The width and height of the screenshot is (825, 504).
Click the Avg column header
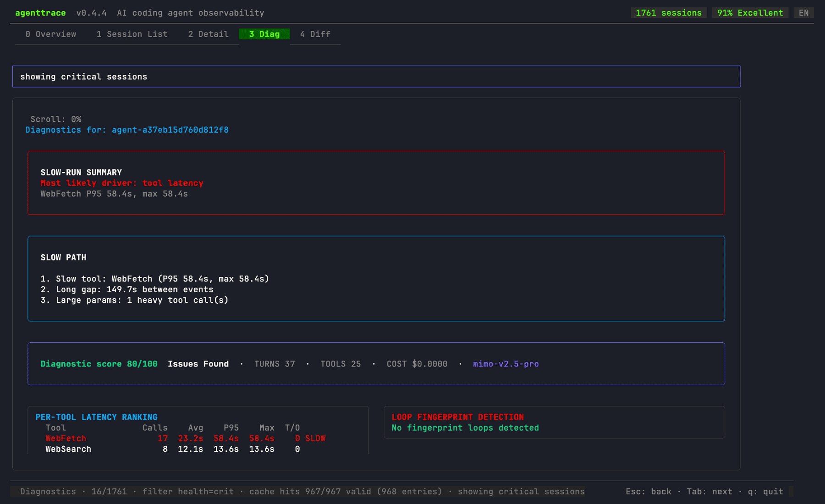click(195, 428)
